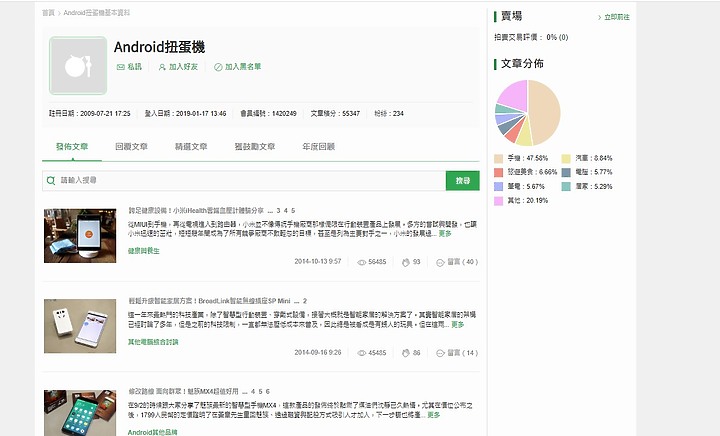Click 更多 on the 魅族MX4 article excerpt

tap(433, 415)
